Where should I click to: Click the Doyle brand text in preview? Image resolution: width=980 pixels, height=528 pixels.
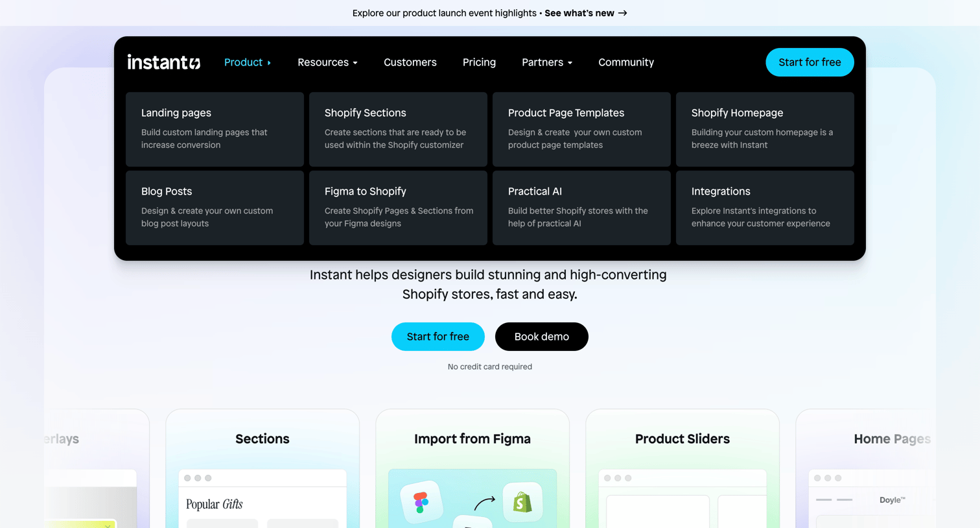tap(892, 500)
